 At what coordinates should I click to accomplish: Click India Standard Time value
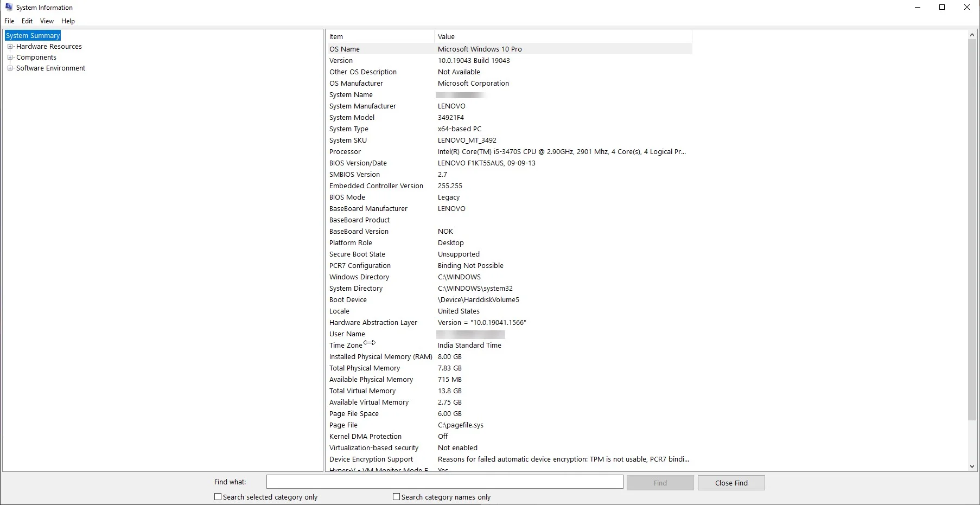pos(469,346)
